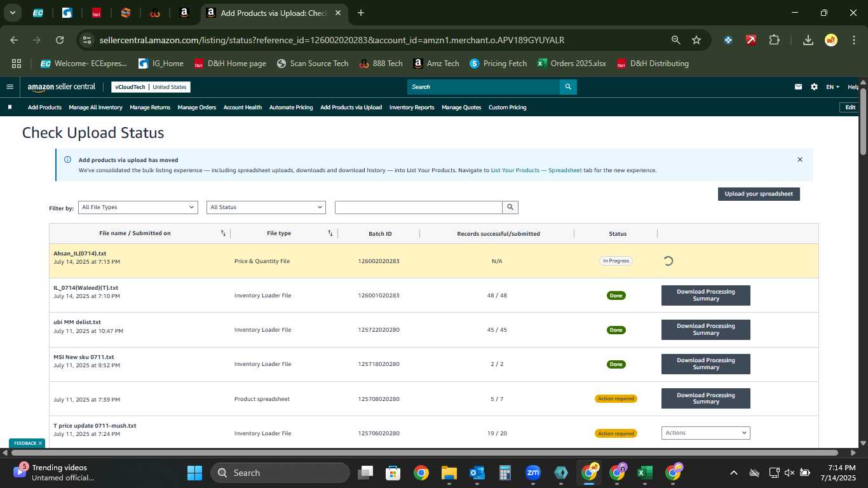Switch to the pinned EC tab
Viewport: 868px width, 488px height.
38,13
